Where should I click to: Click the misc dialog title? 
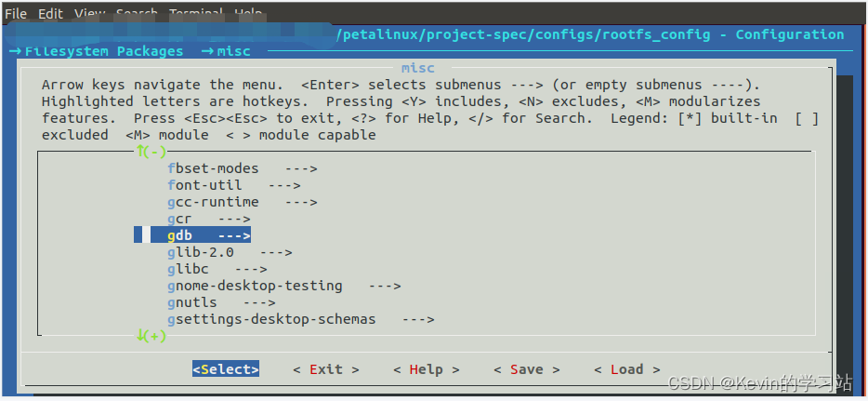[418, 68]
